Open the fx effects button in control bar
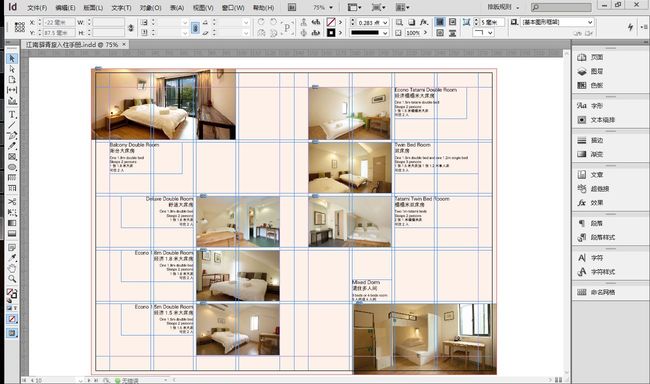Viewport: 650px width, 384px height. 424,22
